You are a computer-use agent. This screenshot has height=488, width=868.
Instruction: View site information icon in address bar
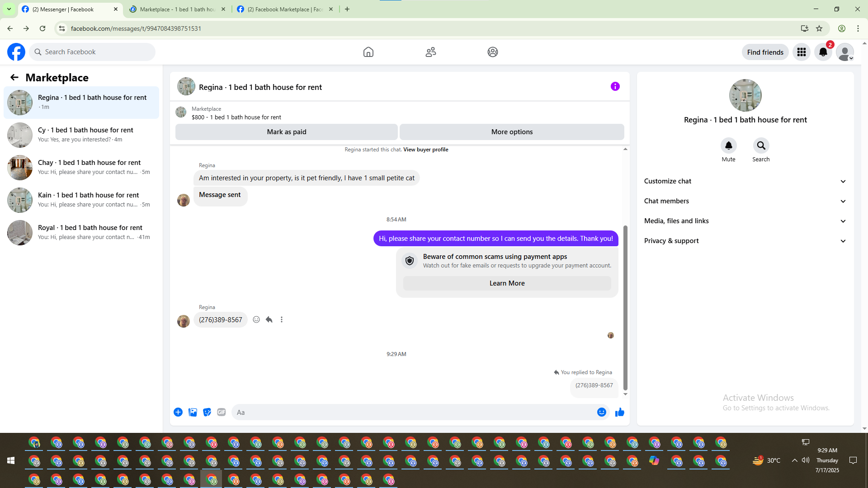coord(62,28)
